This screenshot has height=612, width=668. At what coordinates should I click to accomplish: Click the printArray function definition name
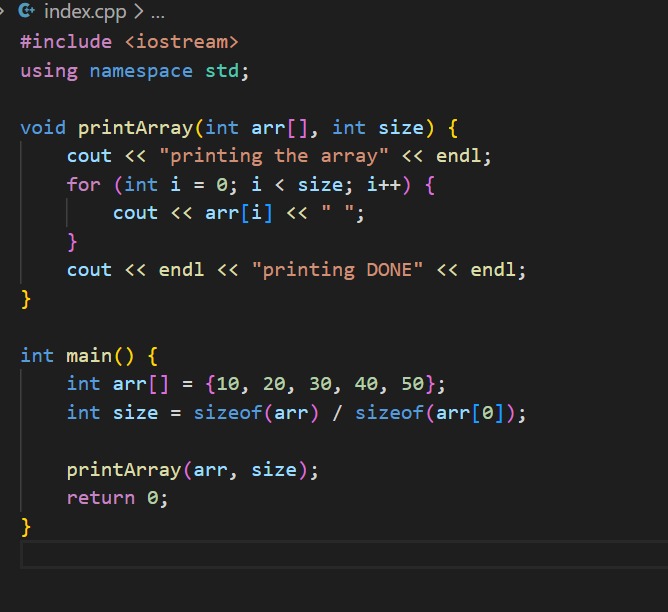[x=135, y=128]
